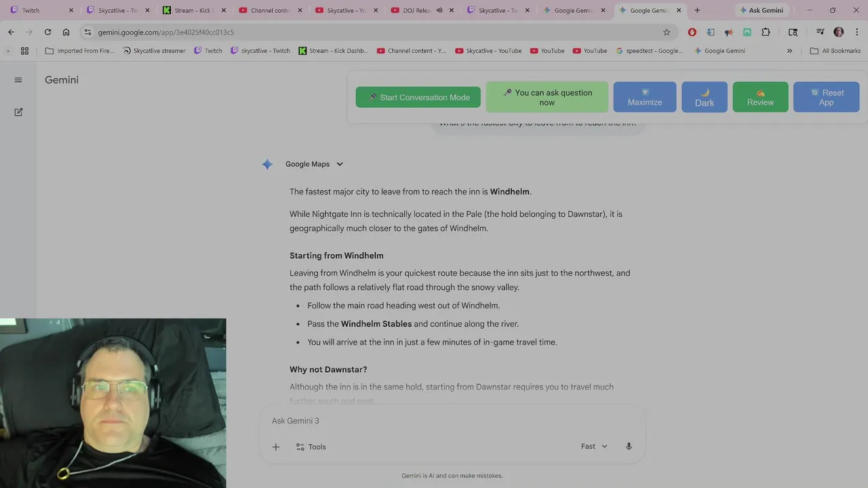Click the 'Why not Dawnstar?' heading

(x=328, y=369)
